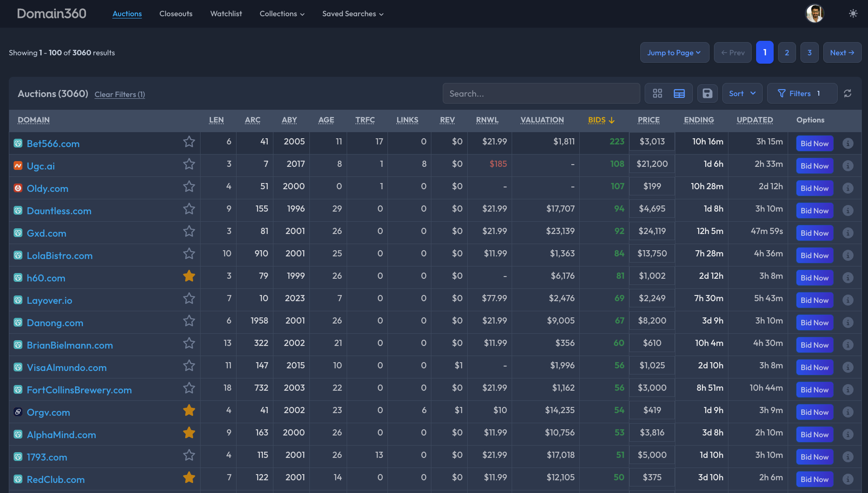Star Layover.io for the watchlist
This screenshot has width=868, height=493.
click(189, 299)
